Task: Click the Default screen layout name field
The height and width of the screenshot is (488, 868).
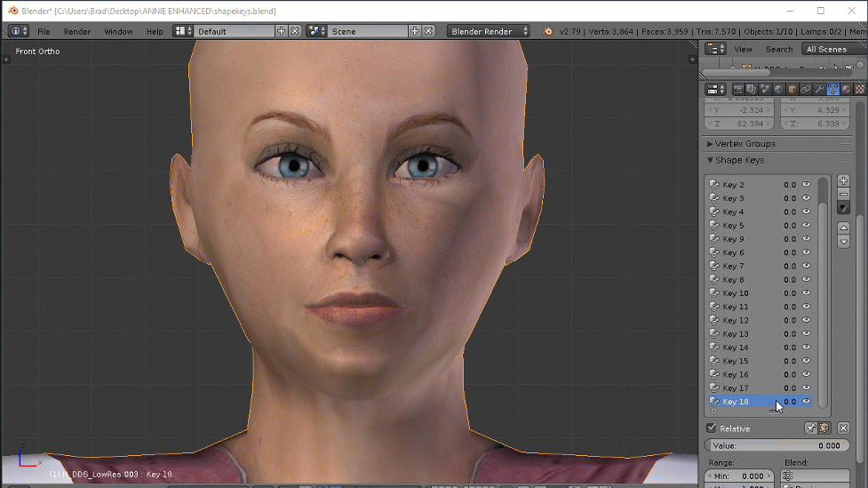Action: tap(235, 31)
